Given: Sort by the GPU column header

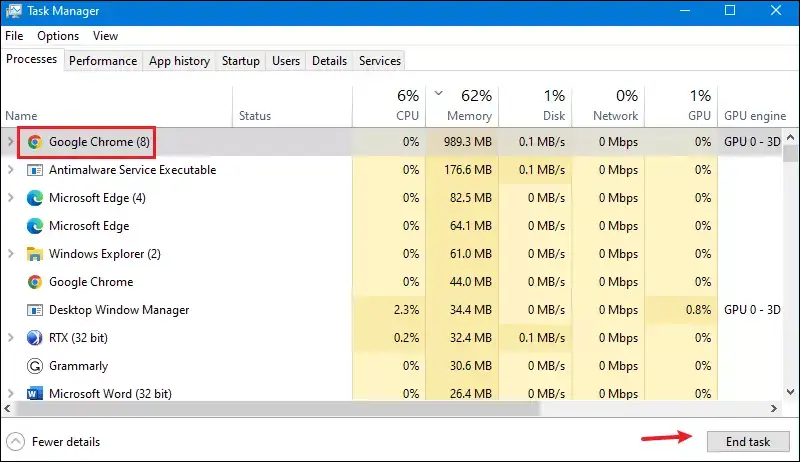Looking at the screenshot, I should tap(681, 107).
